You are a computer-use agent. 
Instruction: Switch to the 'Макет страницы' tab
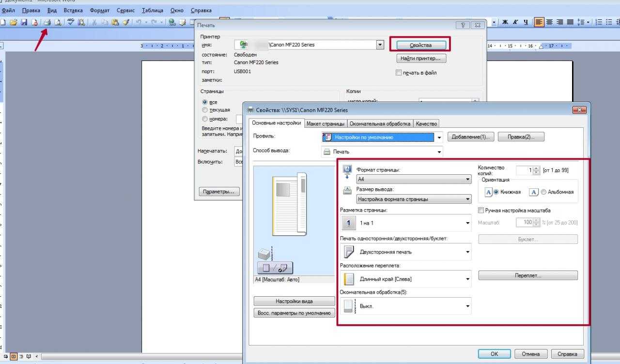325,124
